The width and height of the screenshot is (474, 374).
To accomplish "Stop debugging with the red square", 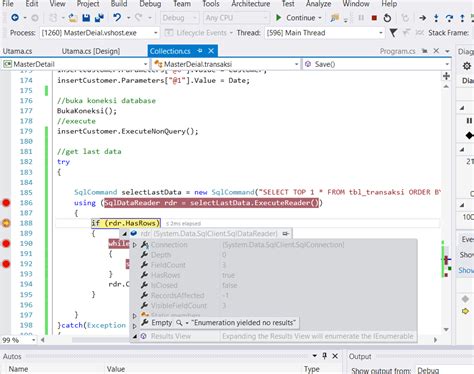I will coord(374,18).
